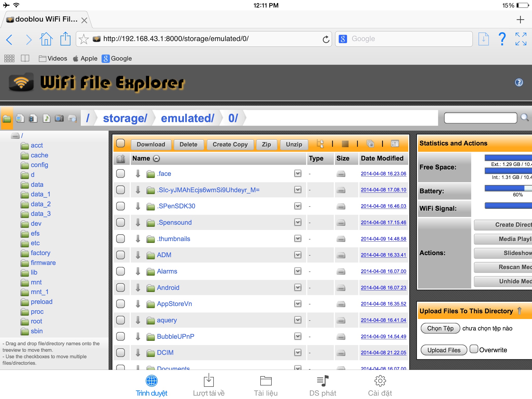Open the dropdown arrow for the Android row

point(298,287)
